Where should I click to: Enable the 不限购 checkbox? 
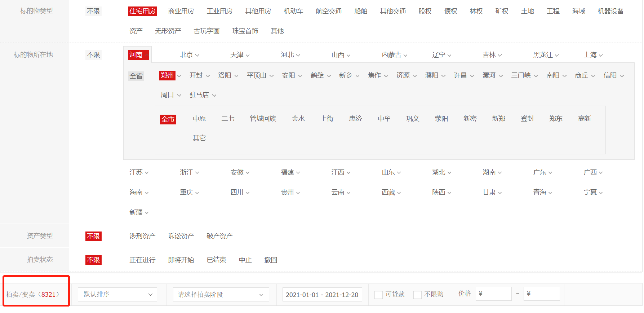(417, 295)
